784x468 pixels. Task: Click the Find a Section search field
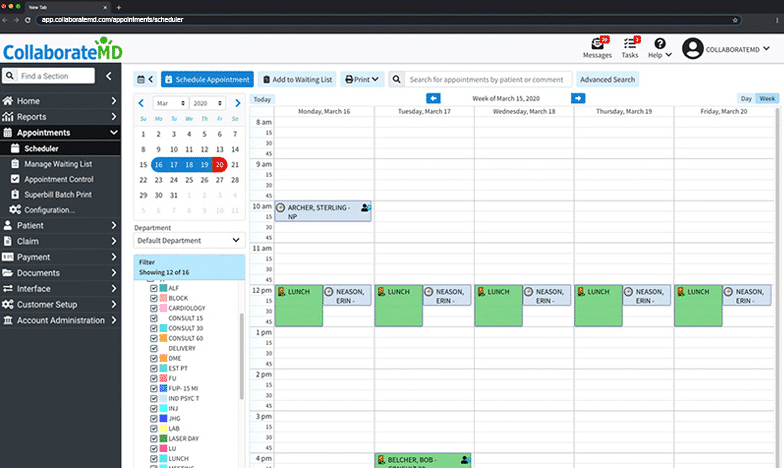click(56, 76)
